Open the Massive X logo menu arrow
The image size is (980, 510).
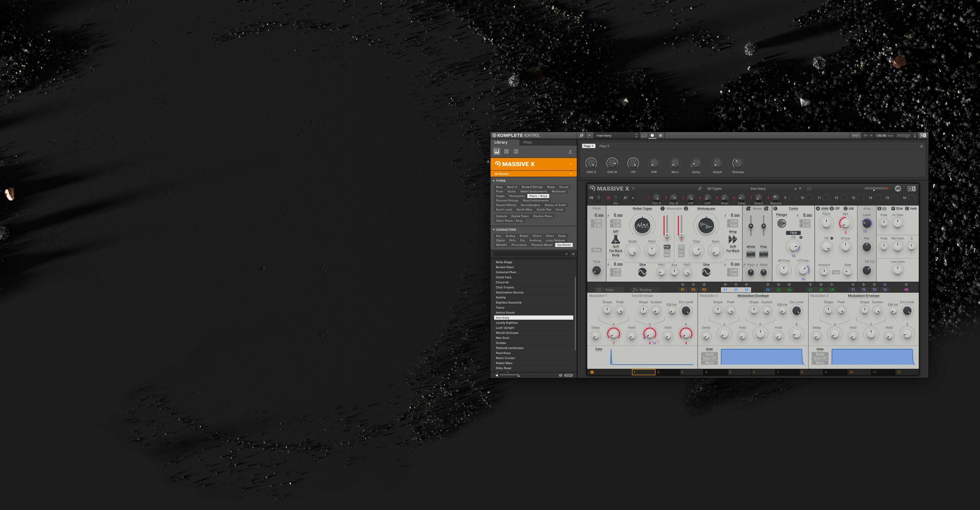[633, 189]
